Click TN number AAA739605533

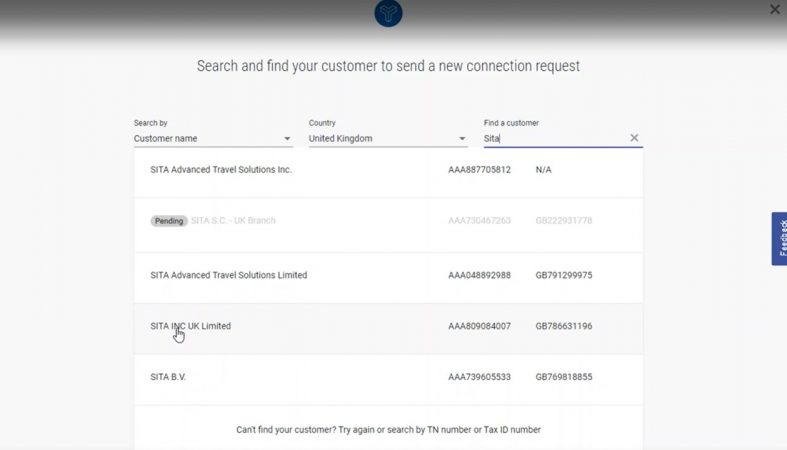[x=479, y=377]
